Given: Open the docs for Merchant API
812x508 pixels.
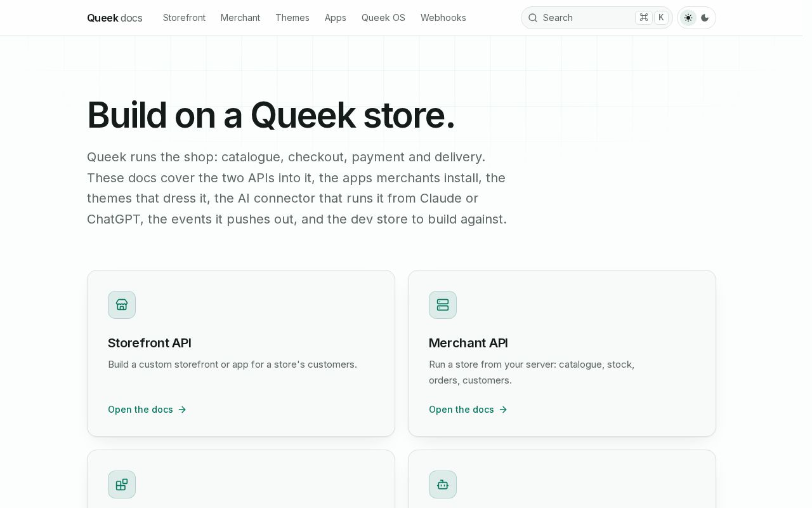Looking at the screenshot, I should (x=468, y=410).
